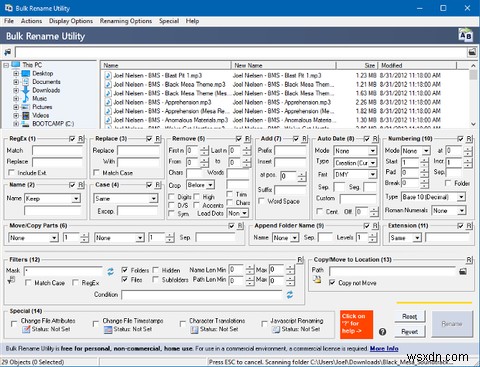Open the Renaming Options menu
This screenshot has height=367, width=480.
[126, 21]
